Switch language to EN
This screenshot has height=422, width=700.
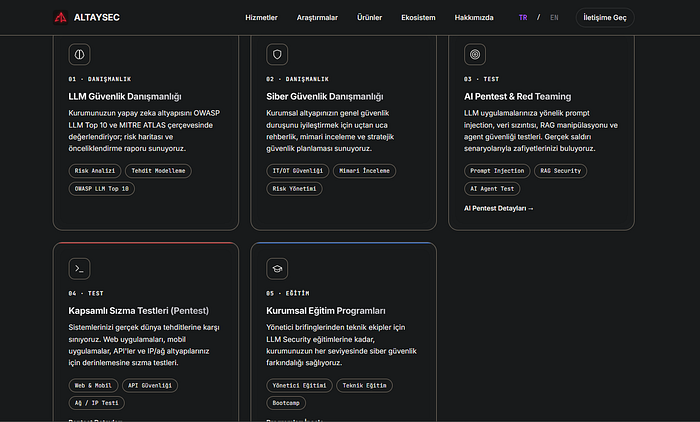(x=554, y=17)
